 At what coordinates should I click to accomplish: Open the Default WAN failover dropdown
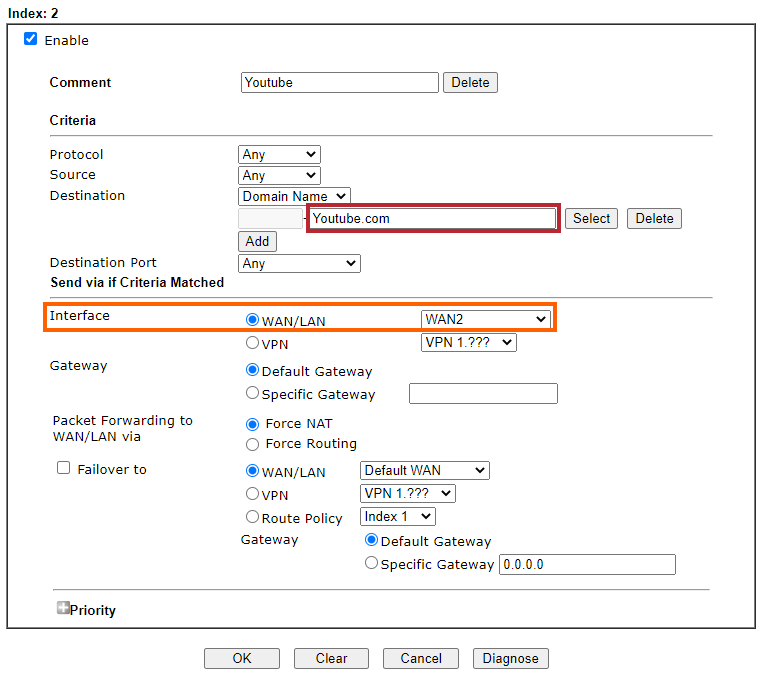(424, 470)
